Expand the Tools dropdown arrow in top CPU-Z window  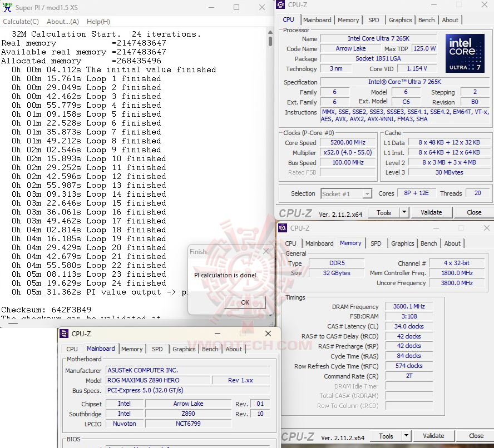pyautogui.click(x=404, y=212)
